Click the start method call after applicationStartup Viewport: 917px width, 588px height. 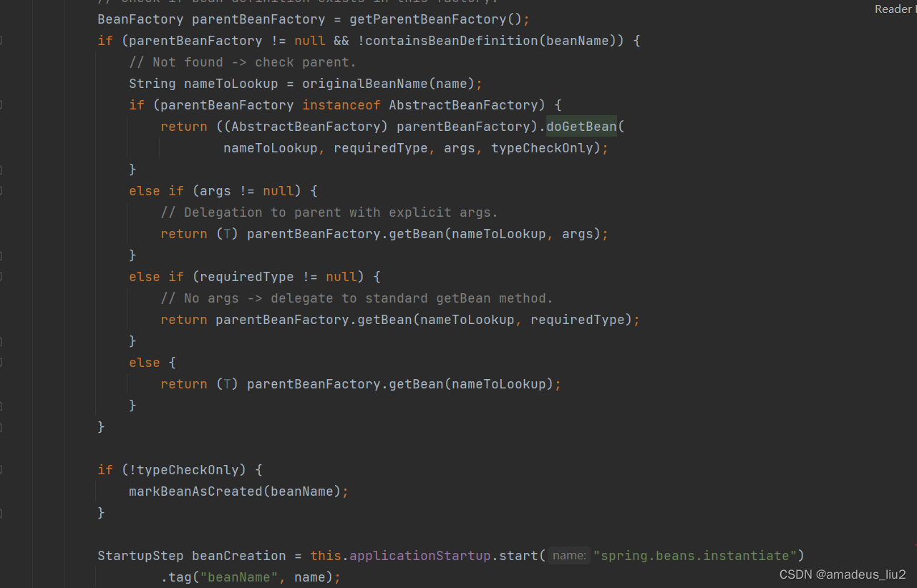(518, 556)
